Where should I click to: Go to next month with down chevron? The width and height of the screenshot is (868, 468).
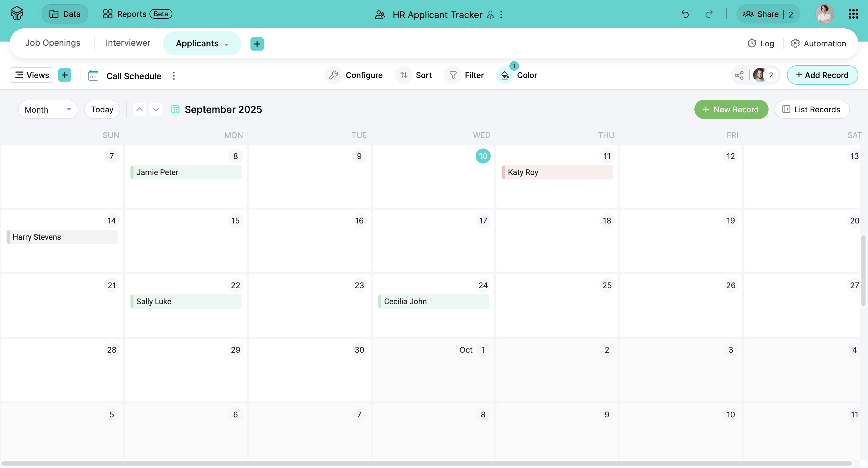(x=156, y=109)
